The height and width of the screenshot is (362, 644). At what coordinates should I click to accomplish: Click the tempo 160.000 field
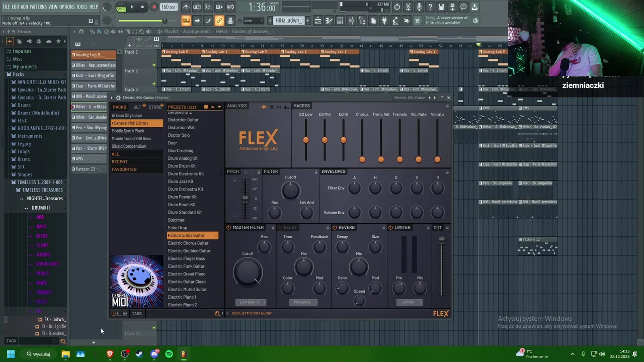[x=169, y=7]
